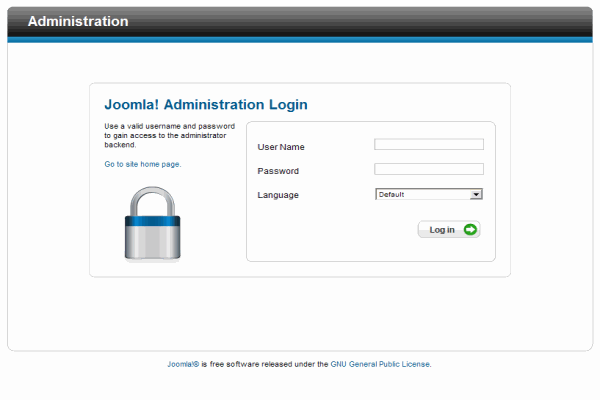Click the free software footer text
The width and height of the screenshot is (600, 400).
pyautogui.click(x=265, y=364)
